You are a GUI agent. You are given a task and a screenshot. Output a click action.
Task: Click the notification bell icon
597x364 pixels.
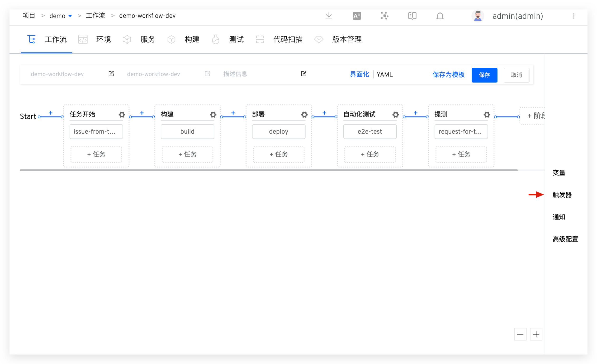pyautogui.click(x=440, y=16)
